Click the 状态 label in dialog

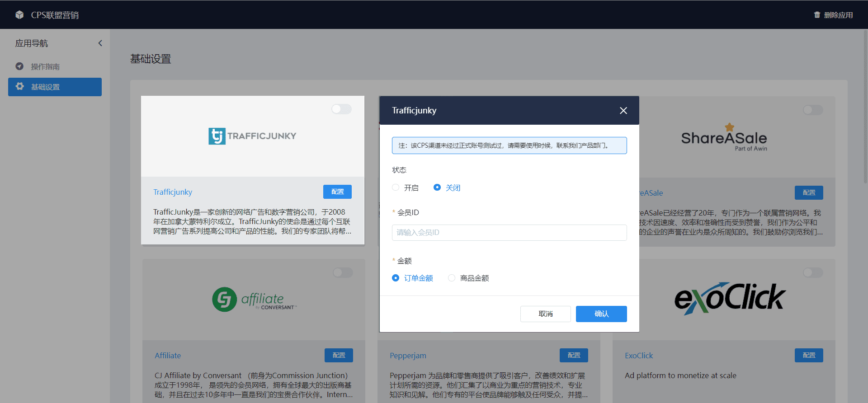point(399,170)
